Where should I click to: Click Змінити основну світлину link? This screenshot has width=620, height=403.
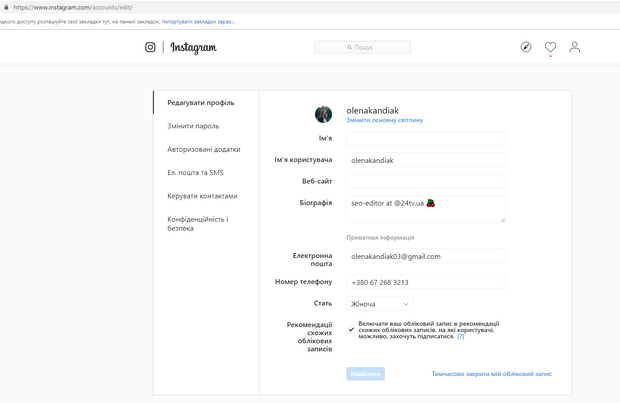(x=385, y=120)
